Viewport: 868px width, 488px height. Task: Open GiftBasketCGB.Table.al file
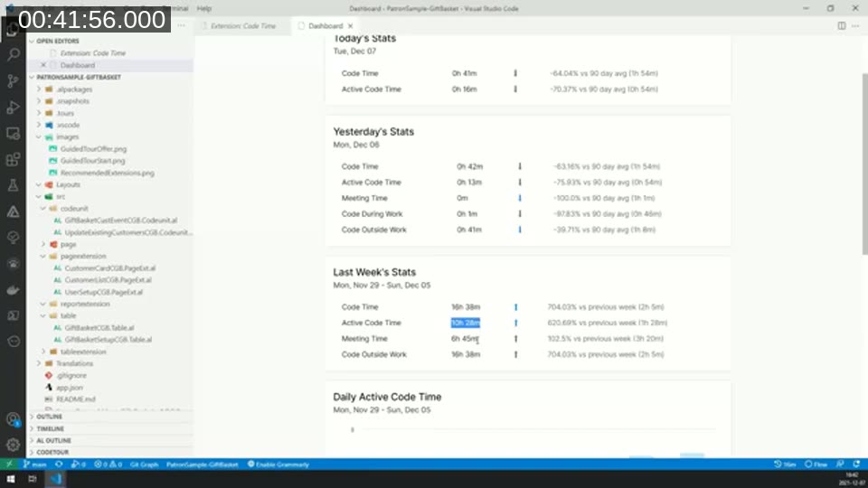pyautogui.click(x=99, y=328)
